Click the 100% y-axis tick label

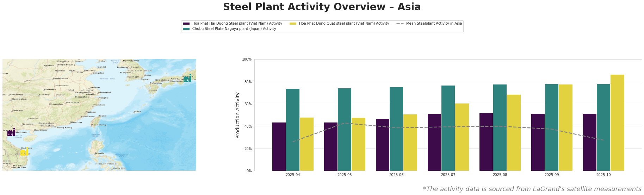coord(247,59)
